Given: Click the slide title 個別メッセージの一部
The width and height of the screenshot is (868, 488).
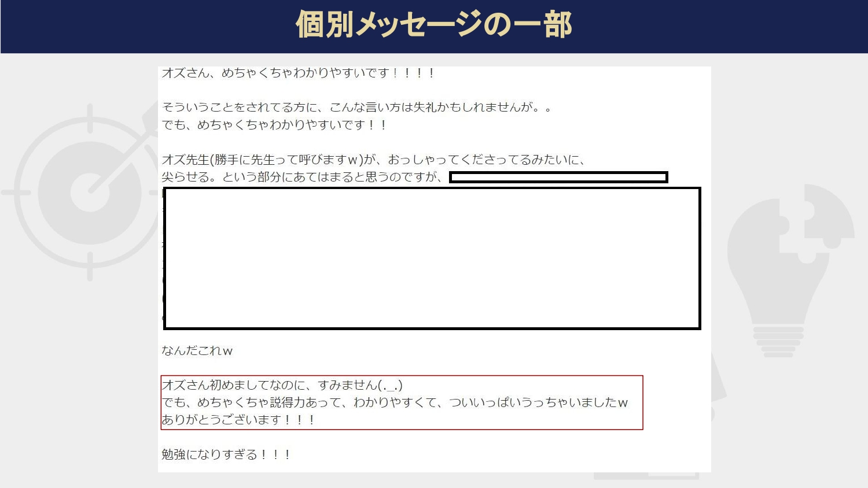Looking at the screenshot, I should point(433,25).
